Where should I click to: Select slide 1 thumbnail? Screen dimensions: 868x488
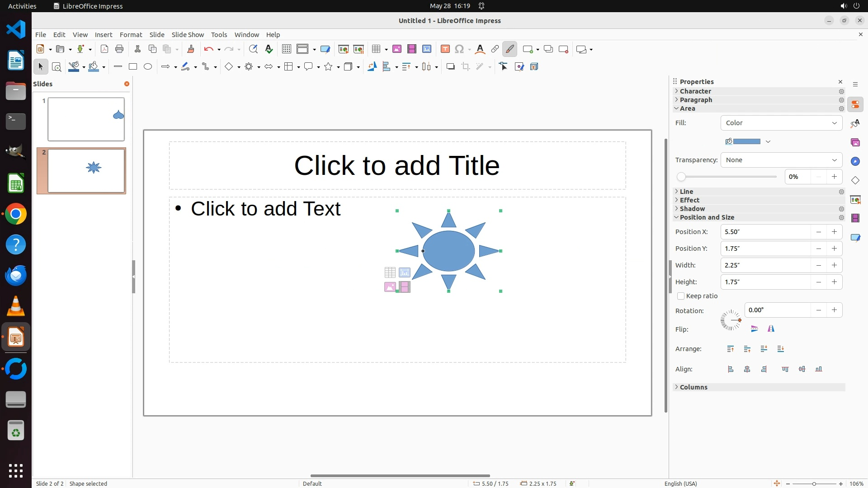86,119
